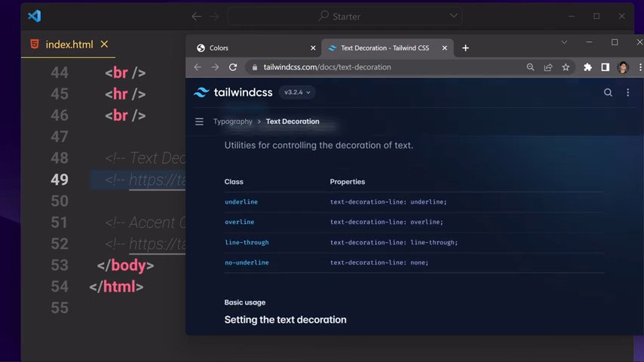Open the Tailwind docs search icon
The image size is (644, 362).
point(608,93)
